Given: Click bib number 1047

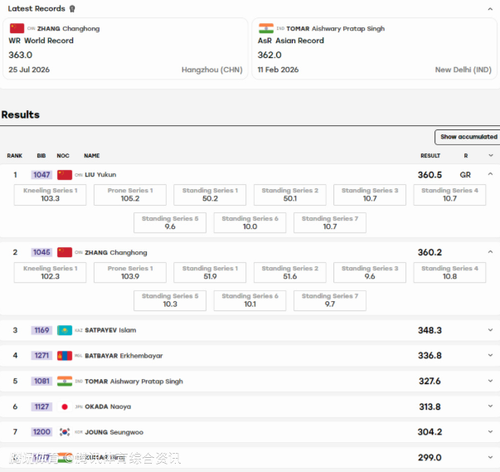Looking at the screenshot, I should pos(42,175).
